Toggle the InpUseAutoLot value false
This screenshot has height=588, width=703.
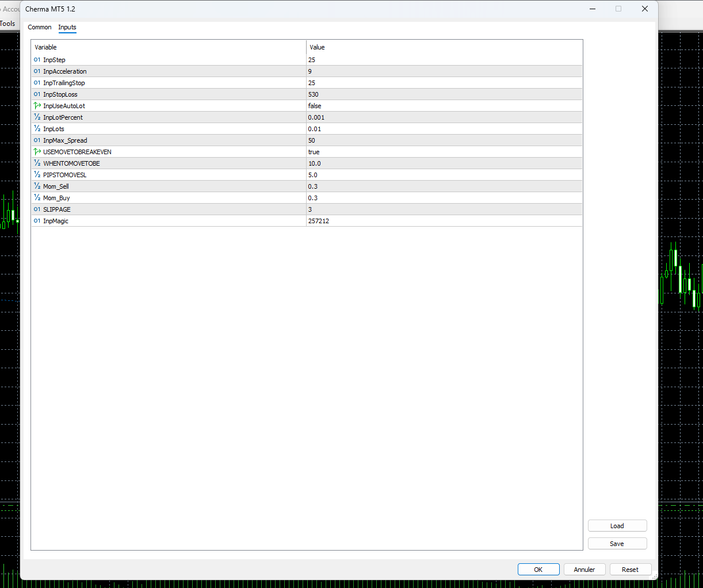click(x=444, y=106)
